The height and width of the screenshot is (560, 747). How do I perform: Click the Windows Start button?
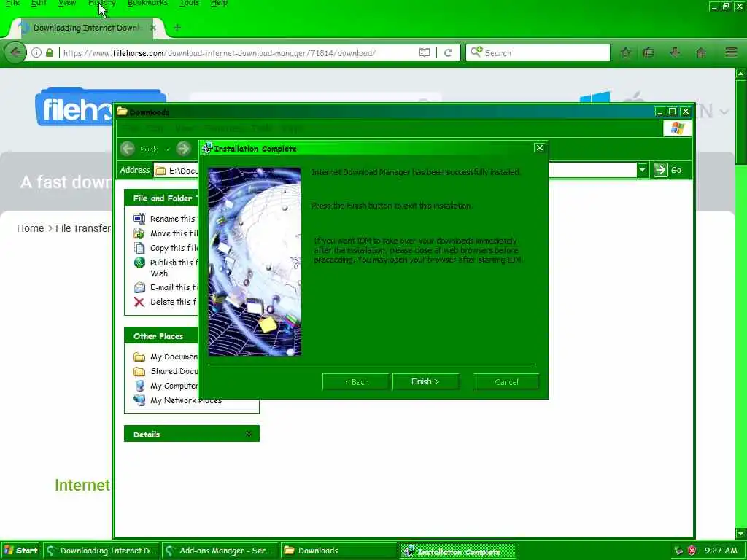point(20,551)
